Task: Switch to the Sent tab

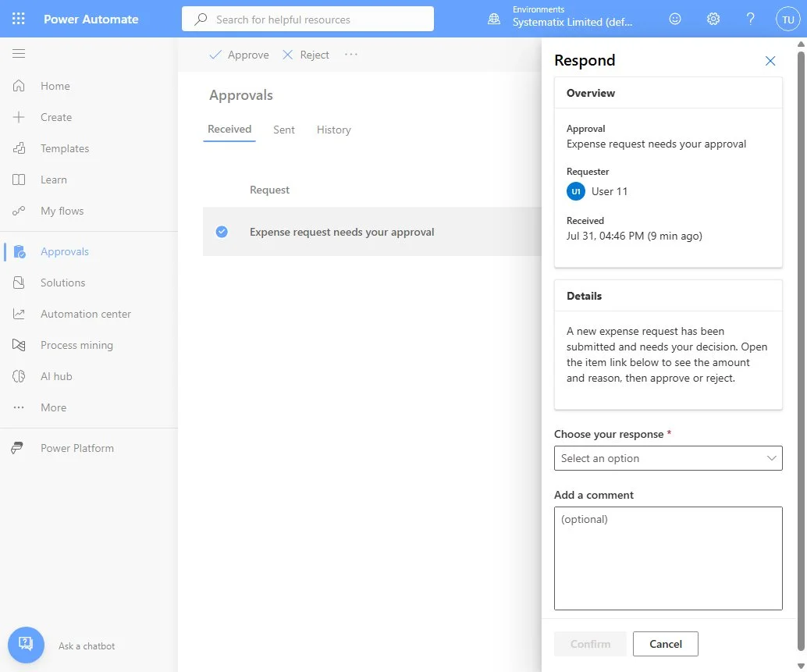Action: click(284, 130)
